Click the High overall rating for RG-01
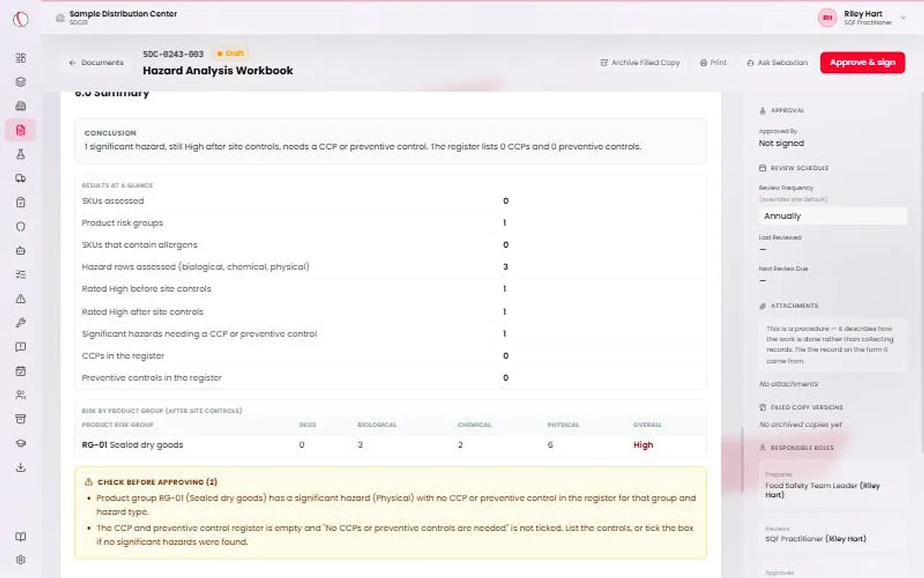 (x=643, y=445)
